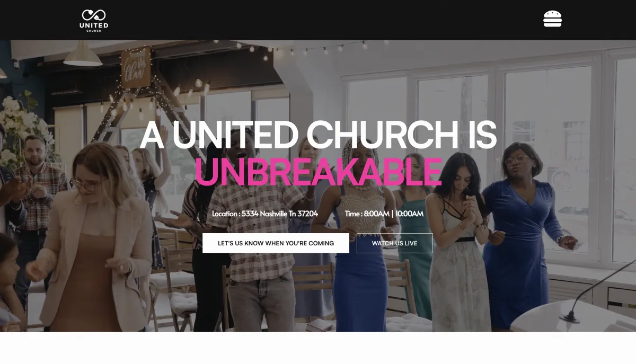636x364 pixels.
Task: Click the empty dark header bar center
Action: coord(318,20)
